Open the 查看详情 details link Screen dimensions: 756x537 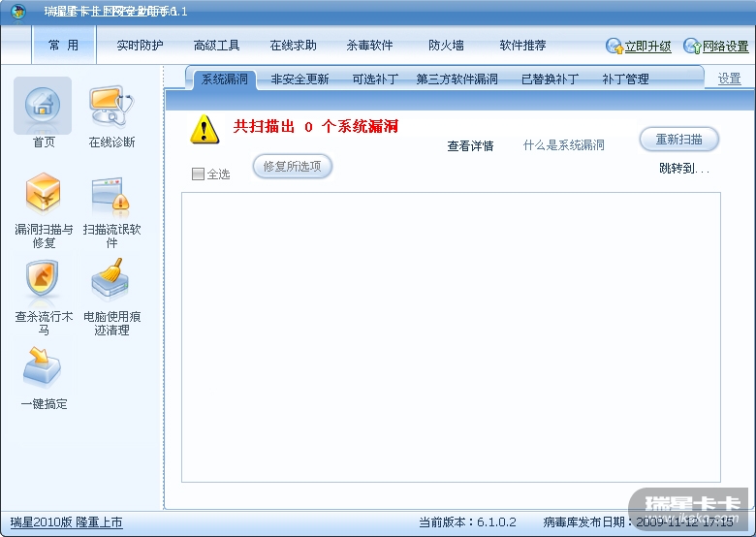click(471, 146)
